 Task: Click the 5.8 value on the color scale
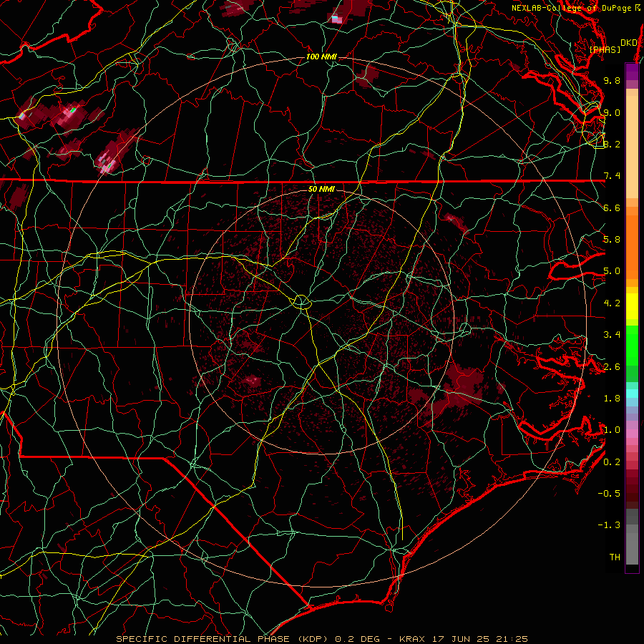(x=612, y=240)
